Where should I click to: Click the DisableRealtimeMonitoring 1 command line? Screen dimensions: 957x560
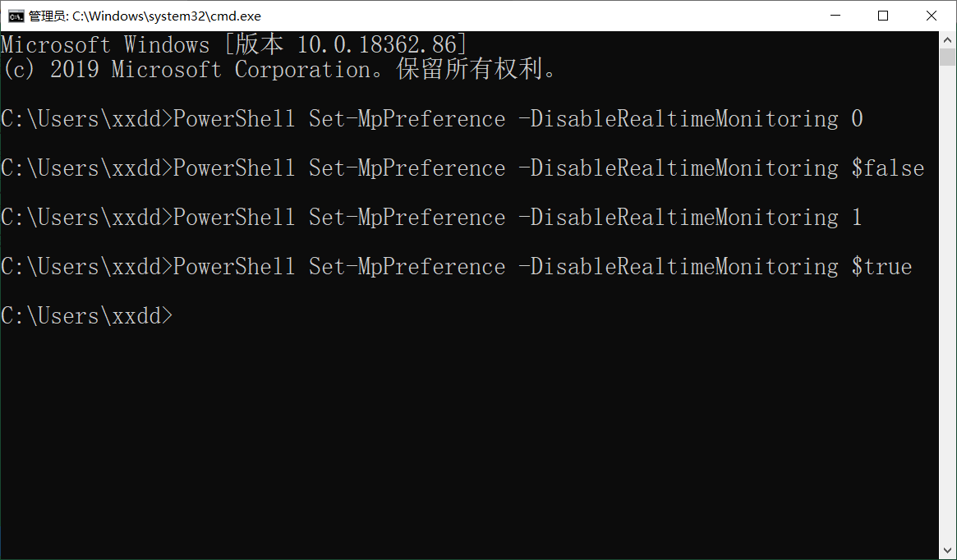[x=431, y=217]
